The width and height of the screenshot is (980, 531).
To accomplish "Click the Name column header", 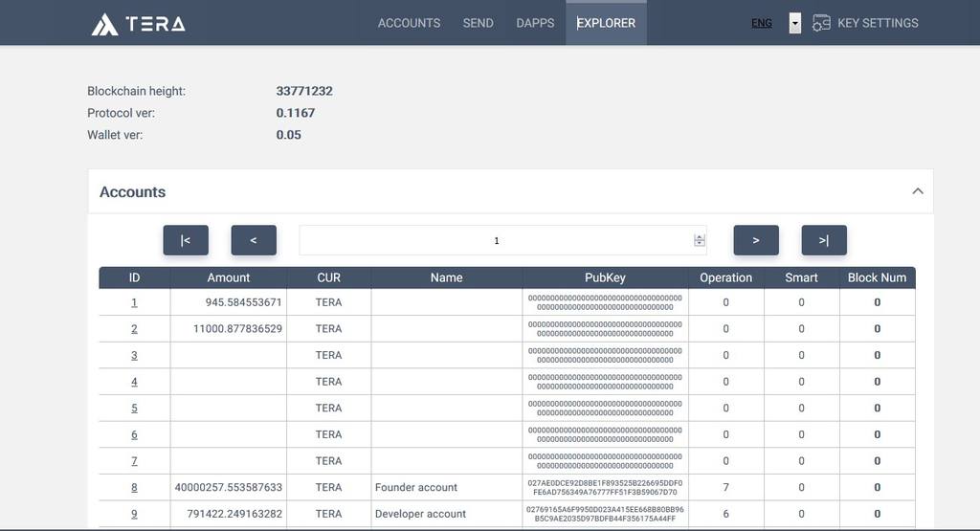I will coord(446,277).
